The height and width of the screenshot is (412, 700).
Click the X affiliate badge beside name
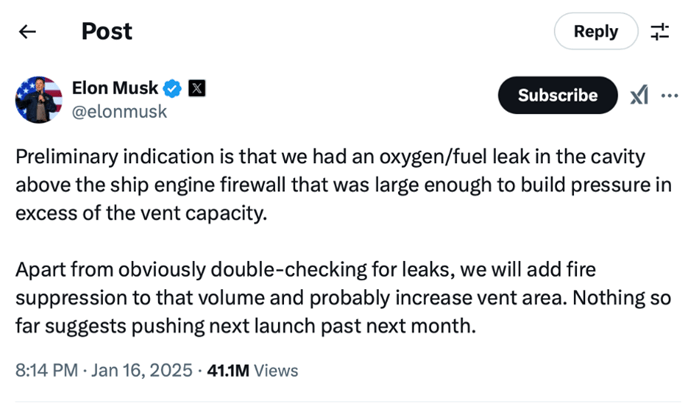(x=197, y=88)
